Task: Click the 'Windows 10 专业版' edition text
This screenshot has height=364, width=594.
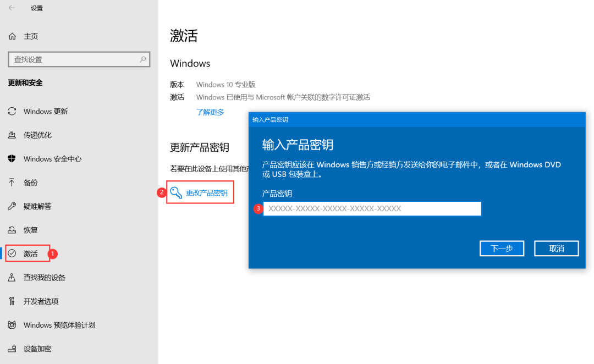Action: pos(226,85)
